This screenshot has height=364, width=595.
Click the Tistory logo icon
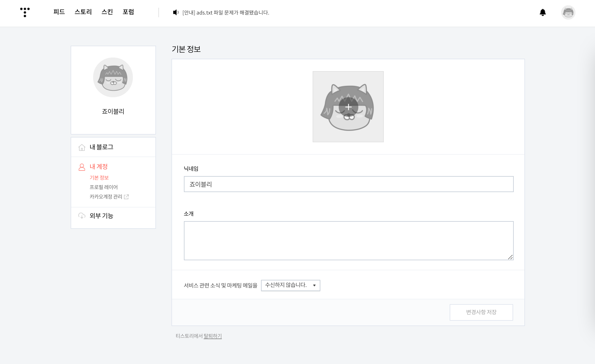[x=25, y=12]
